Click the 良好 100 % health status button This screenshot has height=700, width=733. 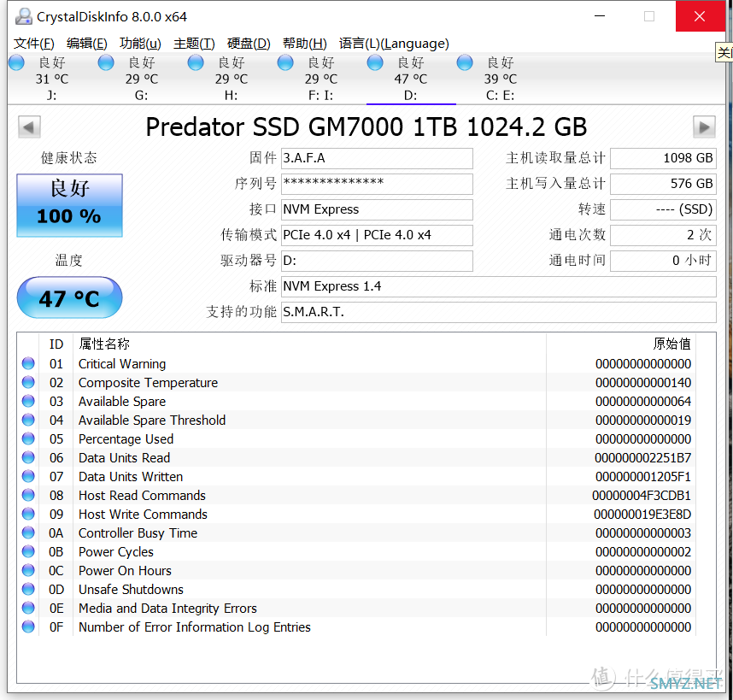pos(70,205)
